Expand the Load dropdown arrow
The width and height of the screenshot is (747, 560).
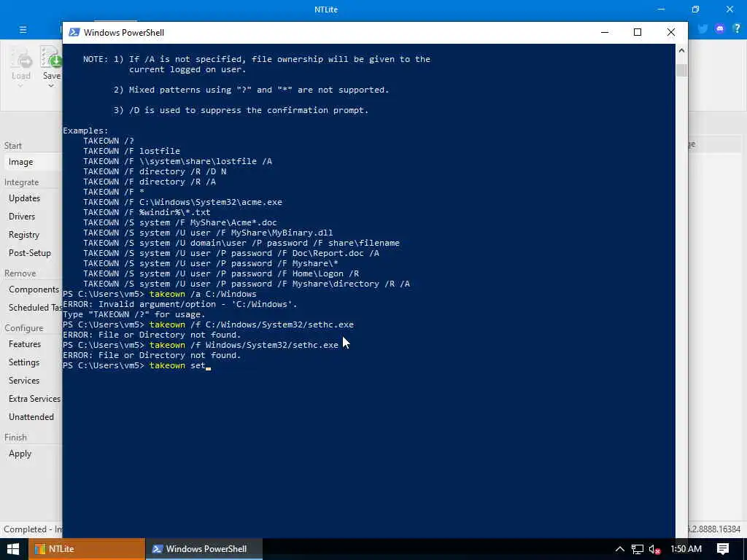pos(20,86)
